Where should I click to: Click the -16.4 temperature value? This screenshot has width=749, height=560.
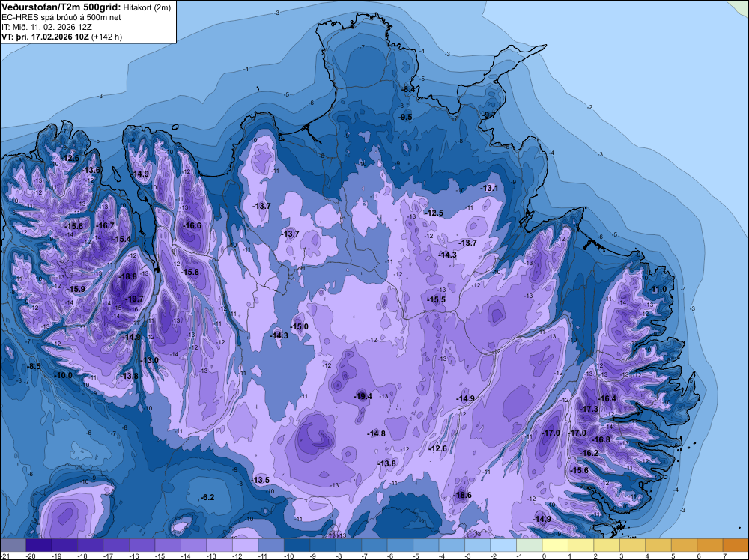(607, 398)
